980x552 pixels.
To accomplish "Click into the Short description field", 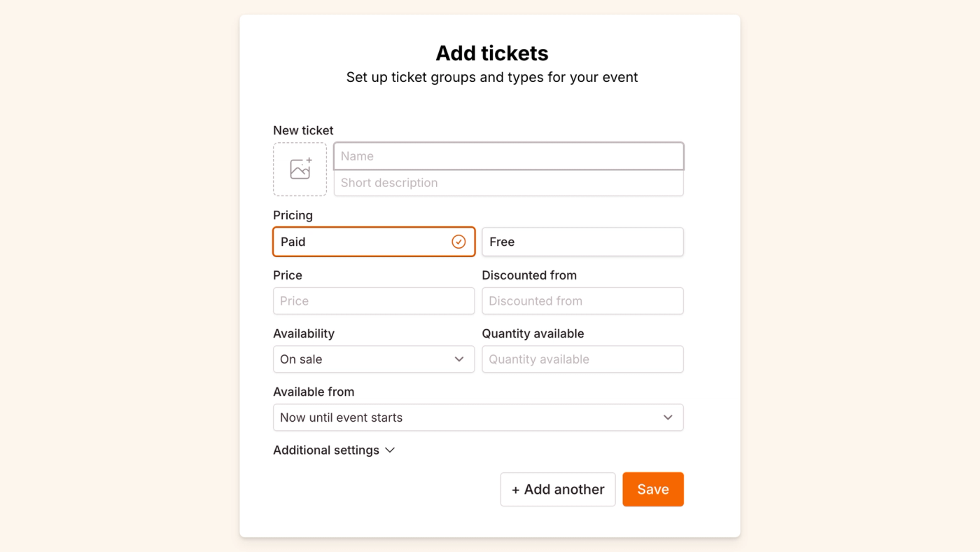I will click(508, 183).
